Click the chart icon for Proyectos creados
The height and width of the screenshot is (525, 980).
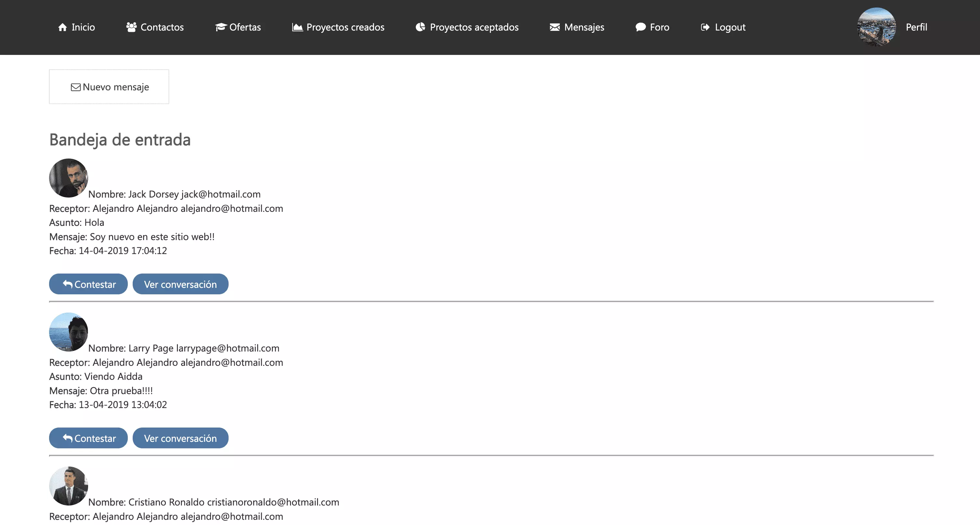pyautogui.click(x=297, y=27)
